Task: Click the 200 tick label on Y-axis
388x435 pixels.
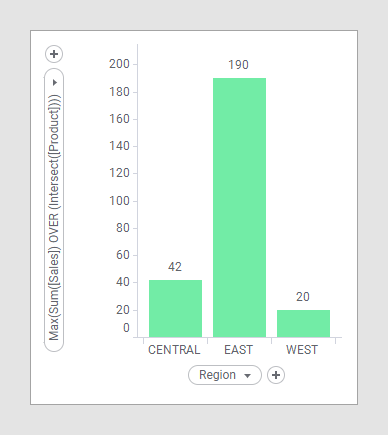Action: tap(119, 64)
